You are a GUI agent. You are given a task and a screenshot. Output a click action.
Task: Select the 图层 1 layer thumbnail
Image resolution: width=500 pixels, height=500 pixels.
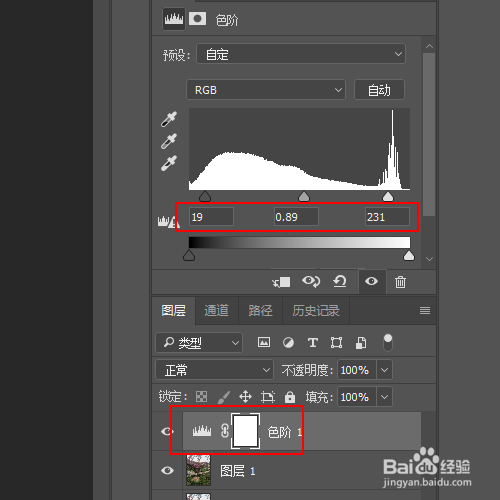(198, 470)
